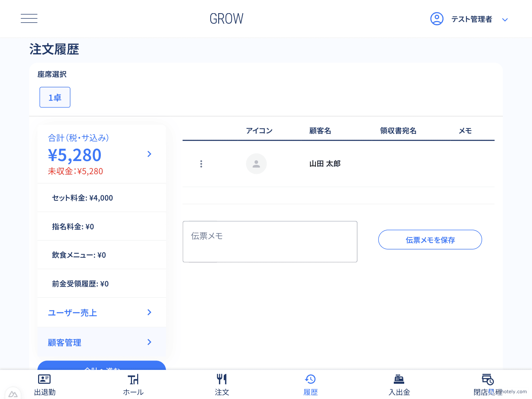The width and height of the screenshot is (532, 399).
Task: Open the three-dot menu for 山田 太郎
Action: click(201, 163)
